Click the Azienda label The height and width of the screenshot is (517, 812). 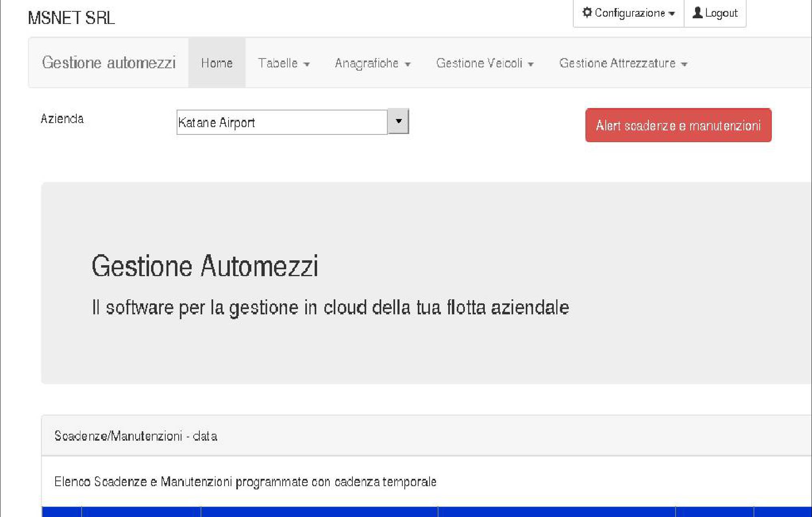pos(62,119)
